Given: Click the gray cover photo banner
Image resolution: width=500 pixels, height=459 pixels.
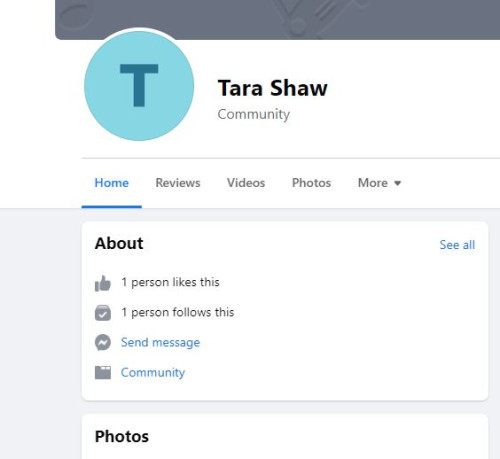Looking at the screenshot, I should 277,19.
